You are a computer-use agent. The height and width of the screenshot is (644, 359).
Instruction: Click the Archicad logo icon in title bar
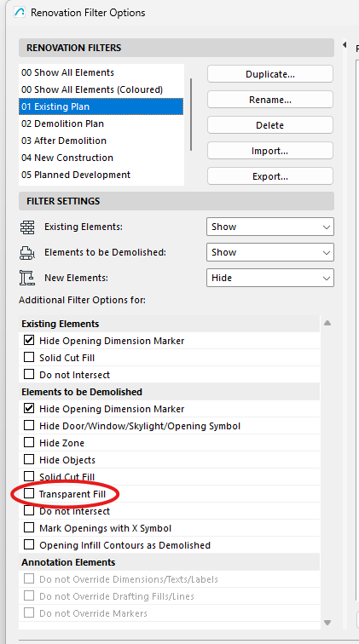[x=20, y=12]
